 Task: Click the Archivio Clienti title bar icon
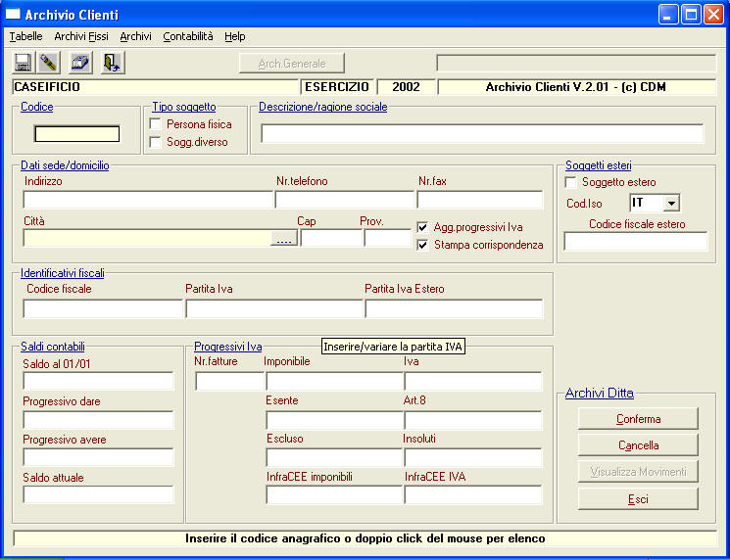13,15
